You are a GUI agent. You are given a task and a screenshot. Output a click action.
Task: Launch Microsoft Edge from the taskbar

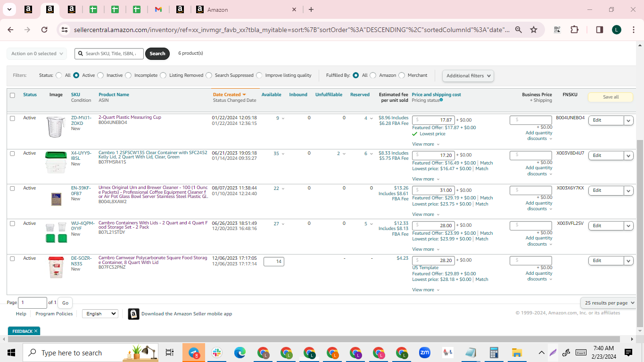240,353
